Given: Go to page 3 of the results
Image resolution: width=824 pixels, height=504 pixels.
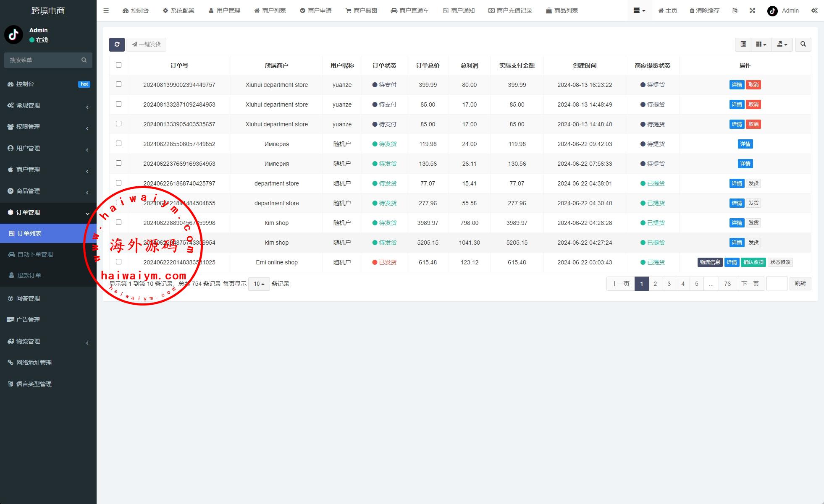Looking at the screenshot, I should point(669,284).
